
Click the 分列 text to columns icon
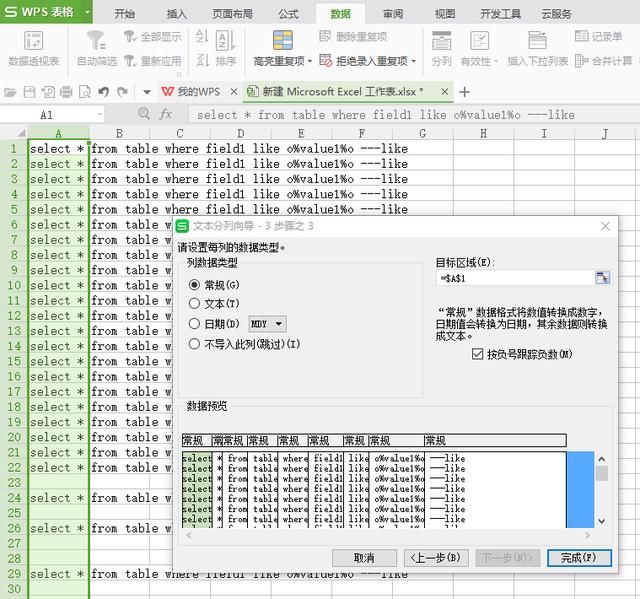point(441,41)
